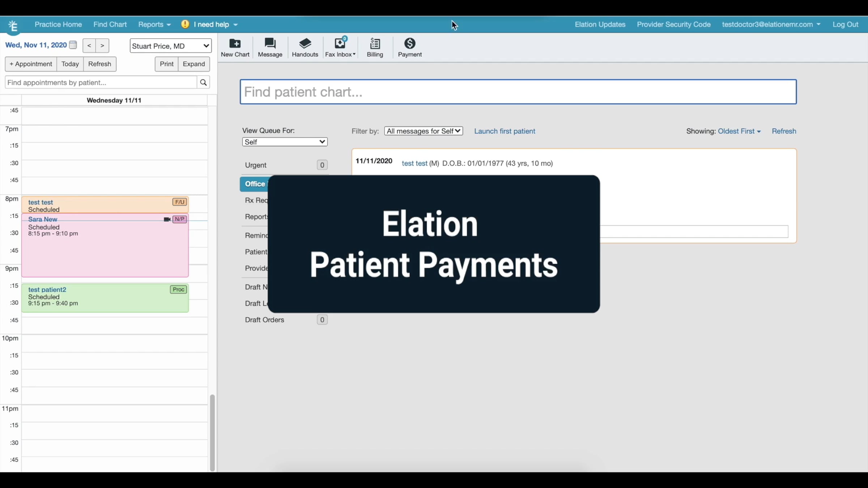
Task: Click Log Out
Action: point(845,24)
